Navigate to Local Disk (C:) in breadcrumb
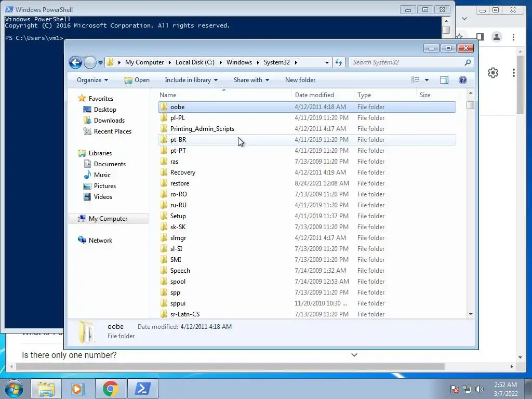The image size is (532, 399). pos(195,62)
